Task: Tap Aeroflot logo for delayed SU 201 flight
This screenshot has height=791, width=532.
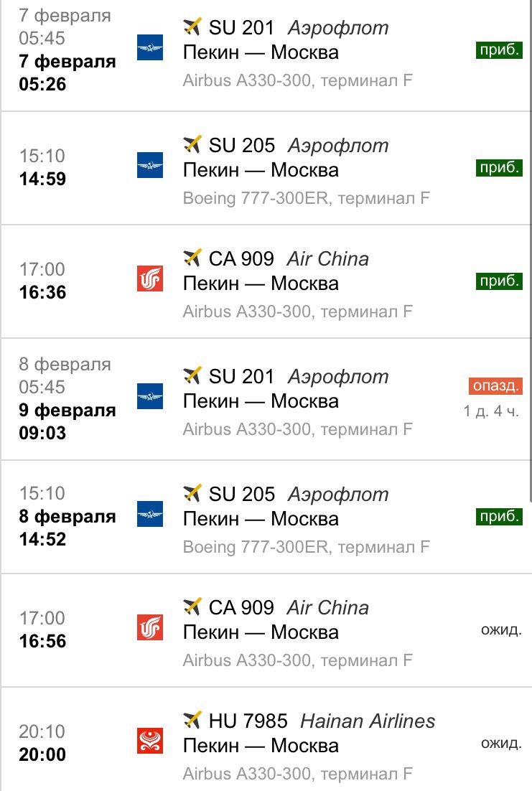Action: click(x=150, y=396)
